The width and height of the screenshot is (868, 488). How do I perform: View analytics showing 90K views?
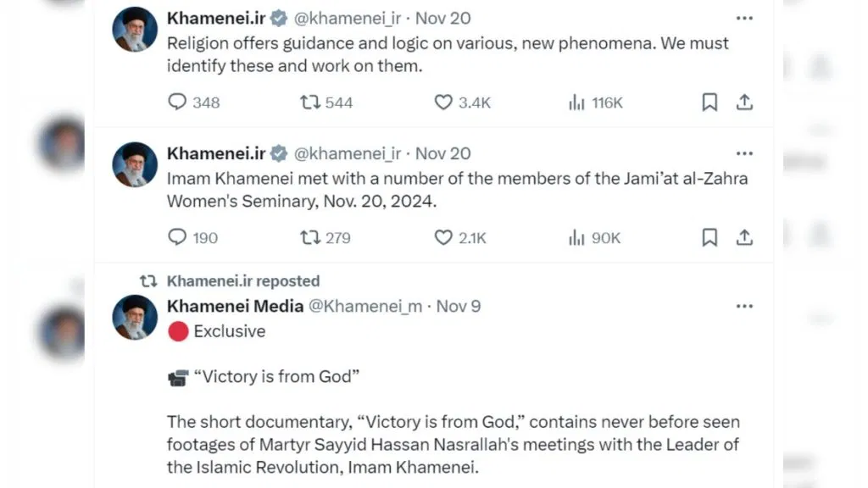pyautogui.click(x=577, y=238)
